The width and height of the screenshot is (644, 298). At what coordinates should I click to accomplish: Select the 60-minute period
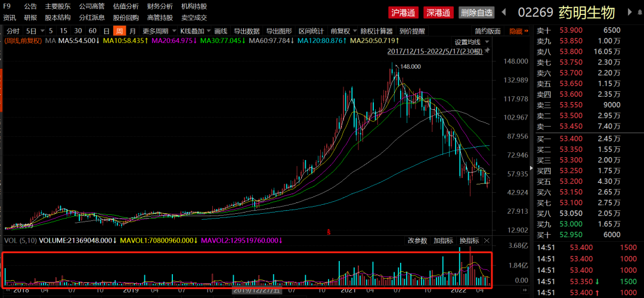[92, 31]
